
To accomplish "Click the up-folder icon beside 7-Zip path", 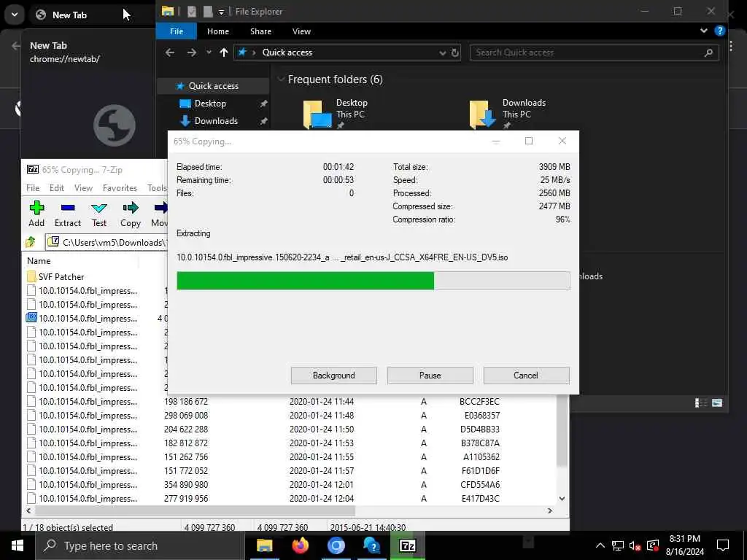I will 31,242.
